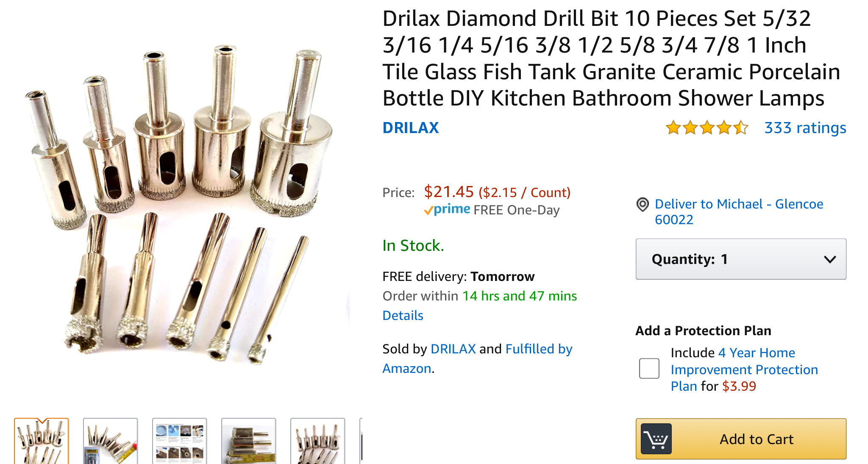868x464 pixels.
Task: Click the location pin icon beside delivery address
Action: (x=643, y=205)
